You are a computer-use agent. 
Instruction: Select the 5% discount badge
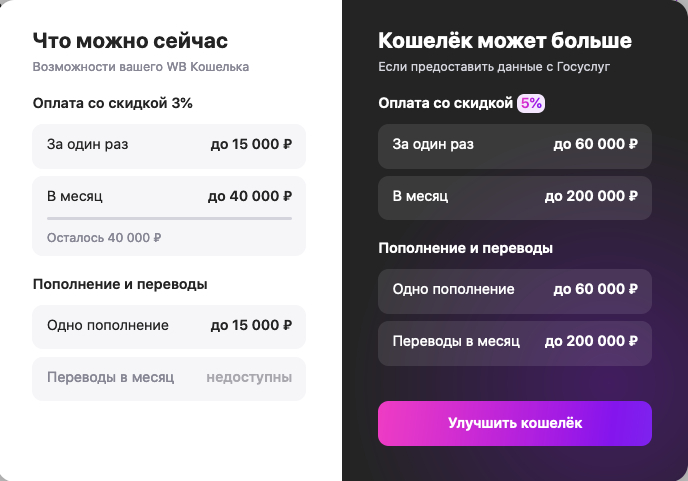[530, 103]
